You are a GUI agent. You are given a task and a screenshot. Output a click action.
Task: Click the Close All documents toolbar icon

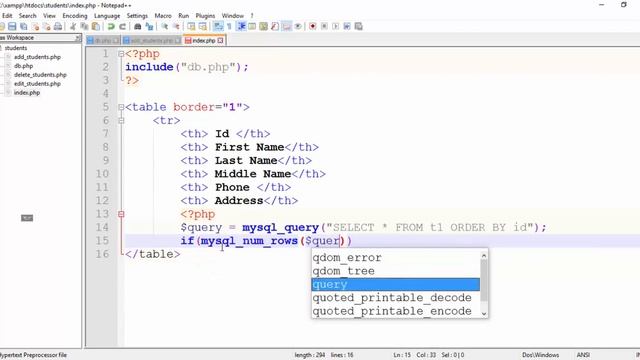click(x=47, y=27)
